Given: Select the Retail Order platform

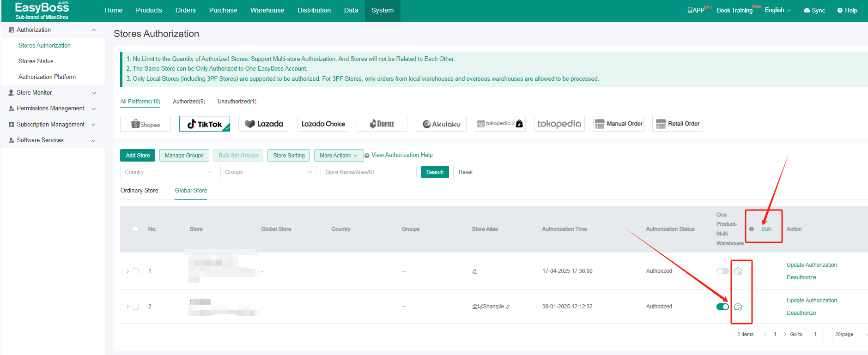Looking at the screenshot, I should click(678, 124).
